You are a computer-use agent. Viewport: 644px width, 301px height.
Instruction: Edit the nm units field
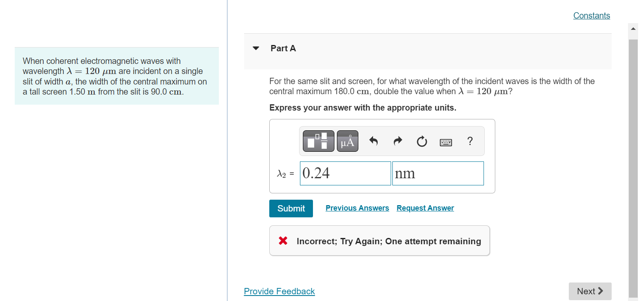tap(438, 173)
